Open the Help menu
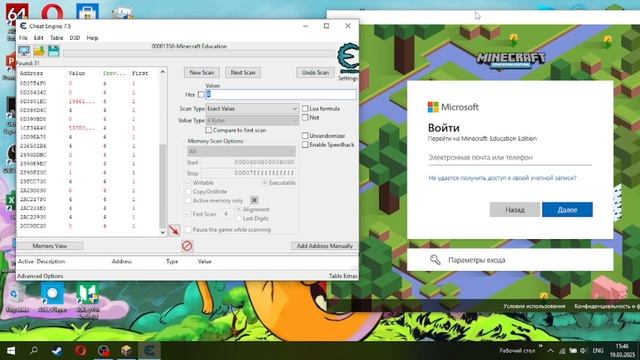 pyautogui.click(x=92, y=38)
